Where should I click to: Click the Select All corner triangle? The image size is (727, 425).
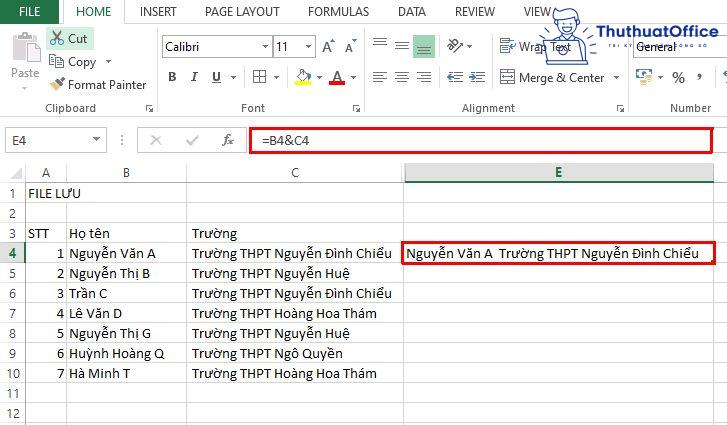15,173
